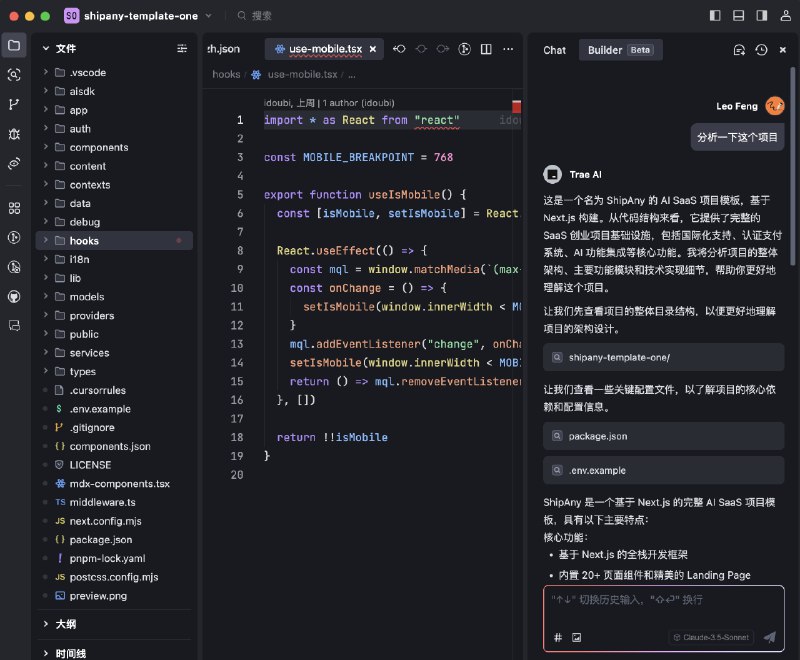Collapse the 文件 files section

point(46,48)
